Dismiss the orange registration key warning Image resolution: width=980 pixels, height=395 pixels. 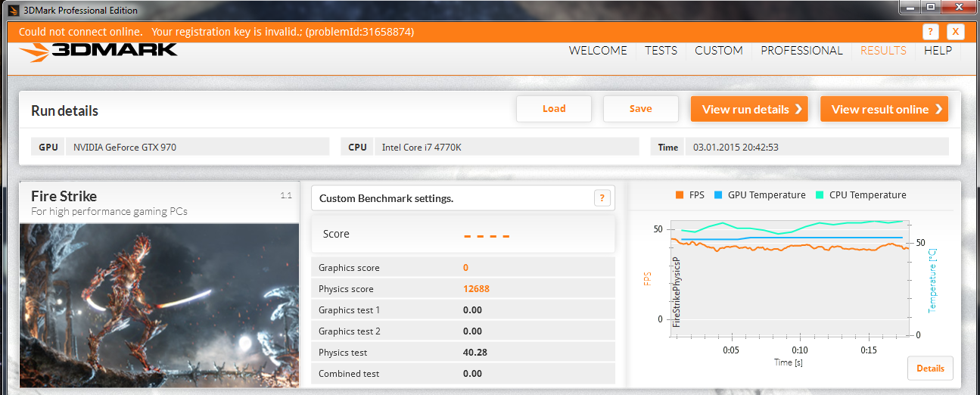coord(956,32)
